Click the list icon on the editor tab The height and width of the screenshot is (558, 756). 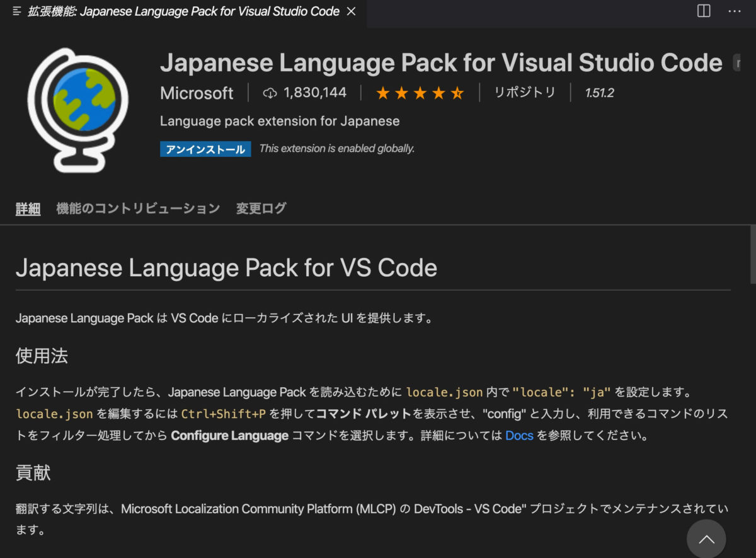click(x=17, y=11)
